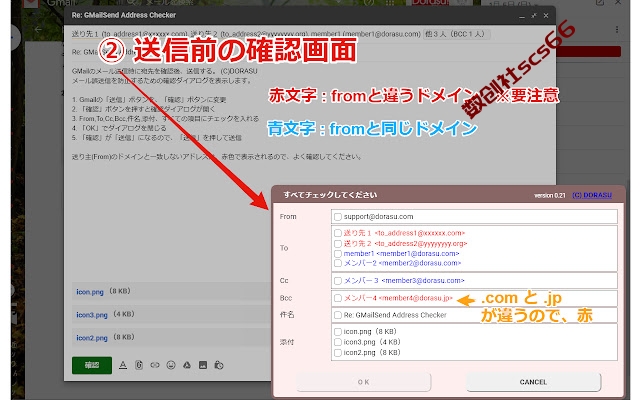
Task: Click the Dorasu red logo at top
Action: pos(431,3)
